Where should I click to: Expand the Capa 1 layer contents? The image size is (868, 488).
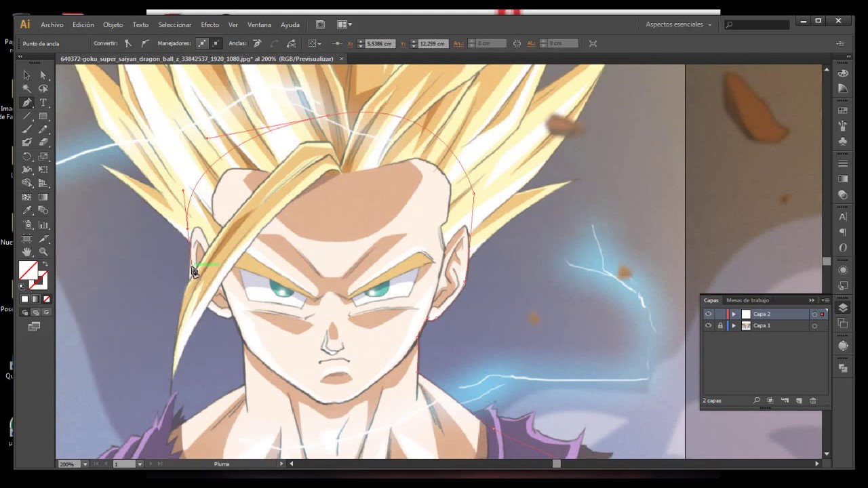coord(734,325)
